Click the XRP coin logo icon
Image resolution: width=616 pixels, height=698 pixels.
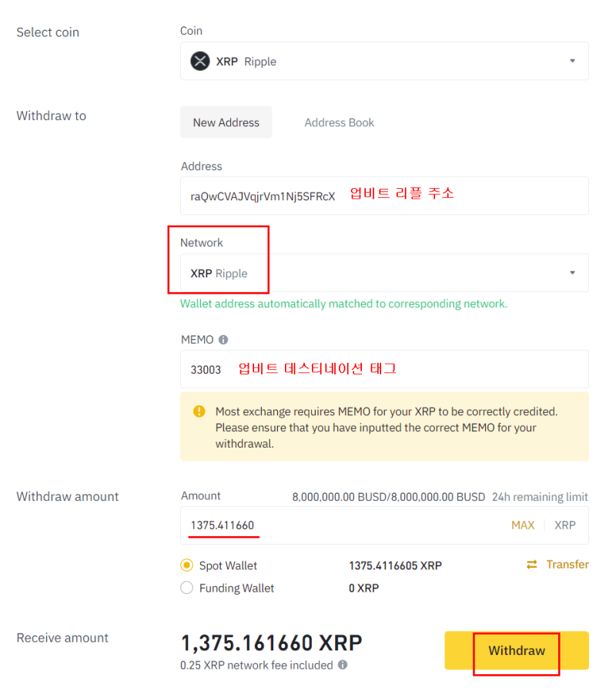point(200,61)
